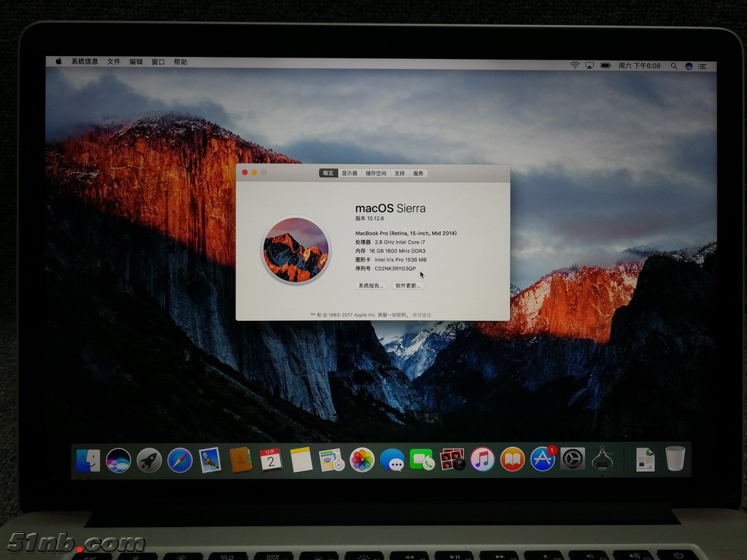Open the FaceTime app icon

(x=422, y=460)
